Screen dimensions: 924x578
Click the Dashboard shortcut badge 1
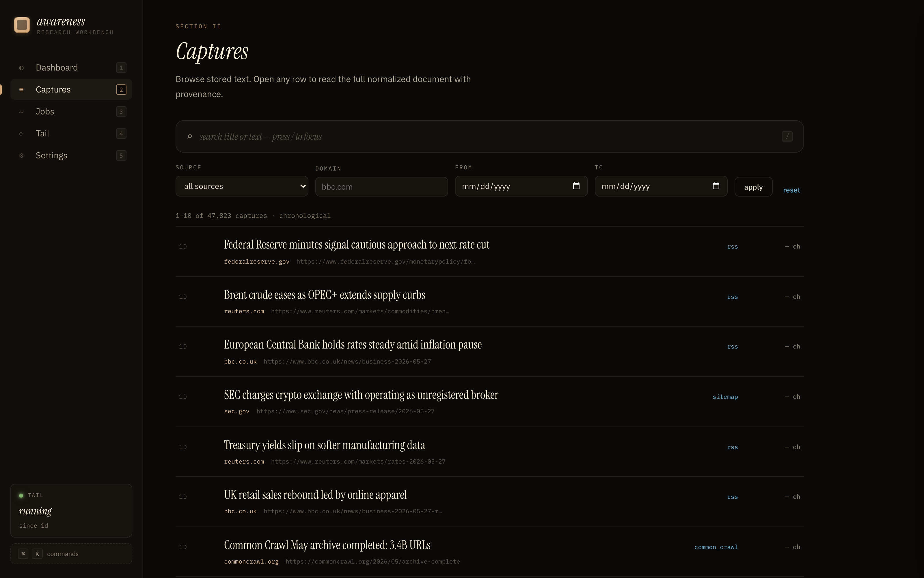pyautogui.click(x=121, y=68)
